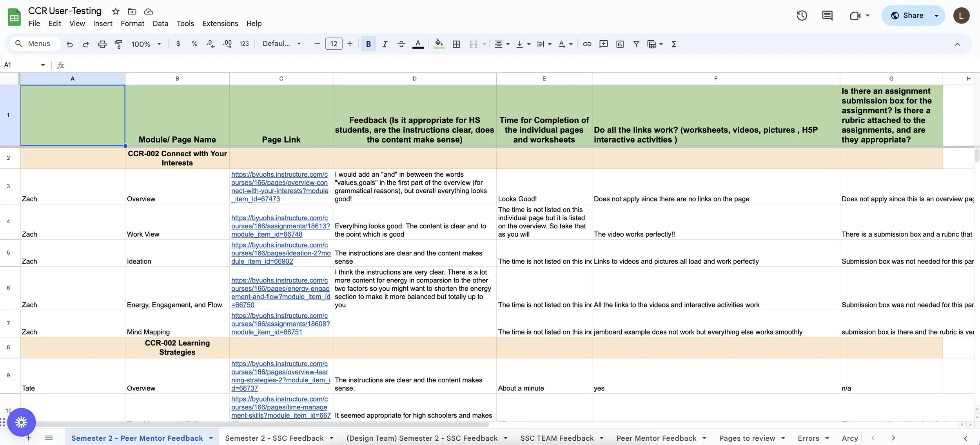Decrease font size with minus button

pos(317,44)
